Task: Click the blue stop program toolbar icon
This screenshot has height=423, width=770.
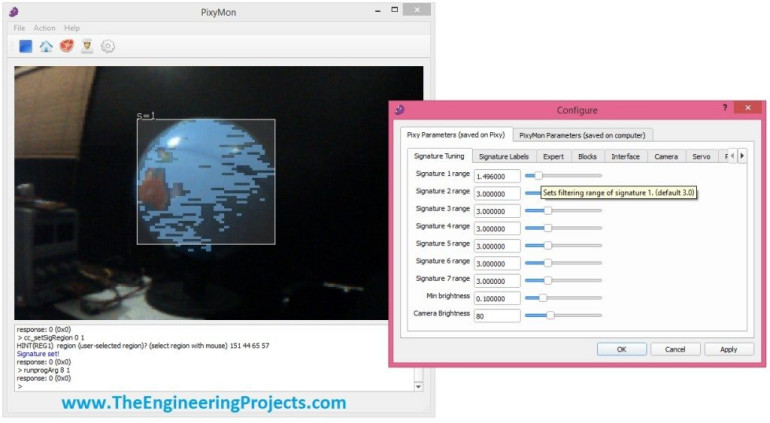Action: coord(25,46)
